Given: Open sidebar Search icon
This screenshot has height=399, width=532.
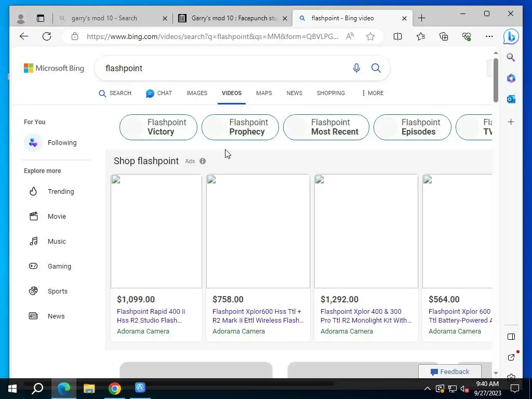Looking at the screenshot, I should click(x=511, y=57).
